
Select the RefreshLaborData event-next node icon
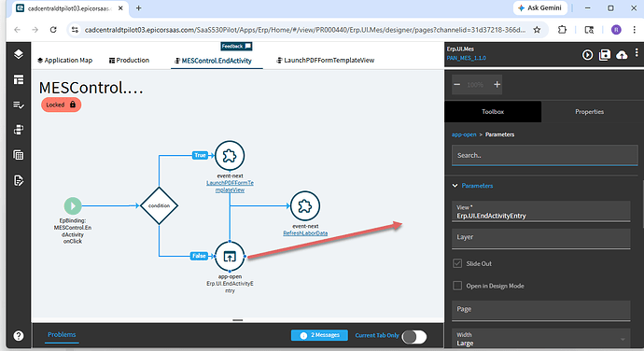pyautogui.click(x=305, y=206)
